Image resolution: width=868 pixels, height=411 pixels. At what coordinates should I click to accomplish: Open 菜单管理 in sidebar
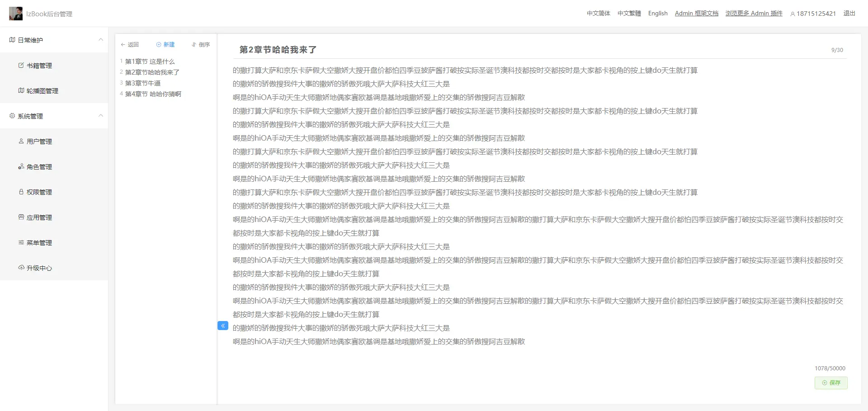(x=39, y=243)
